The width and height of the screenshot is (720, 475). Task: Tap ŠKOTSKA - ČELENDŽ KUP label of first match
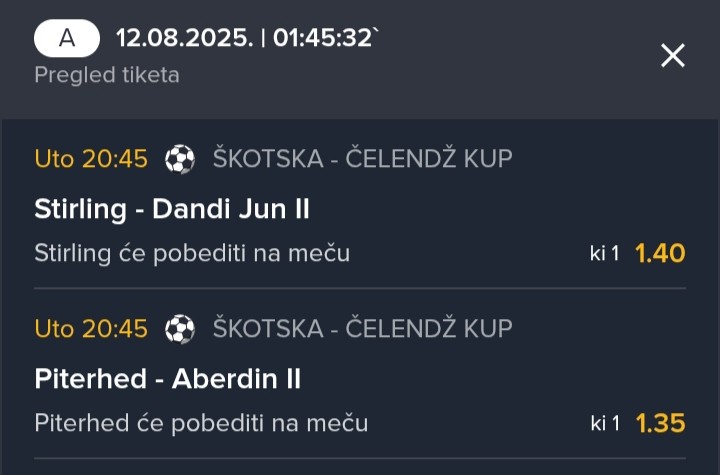pyautogui.click(x=362, y=159)
